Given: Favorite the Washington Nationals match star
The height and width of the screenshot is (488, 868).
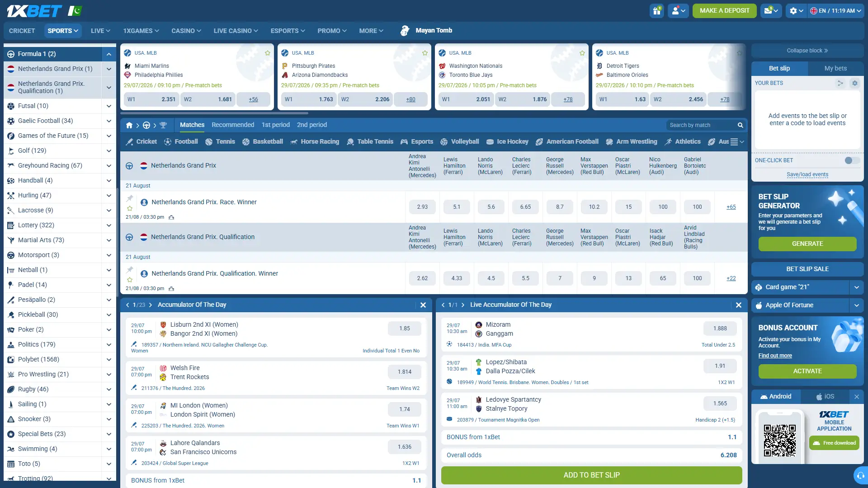Looking at the screenshot, I should [x=582, y=53].
